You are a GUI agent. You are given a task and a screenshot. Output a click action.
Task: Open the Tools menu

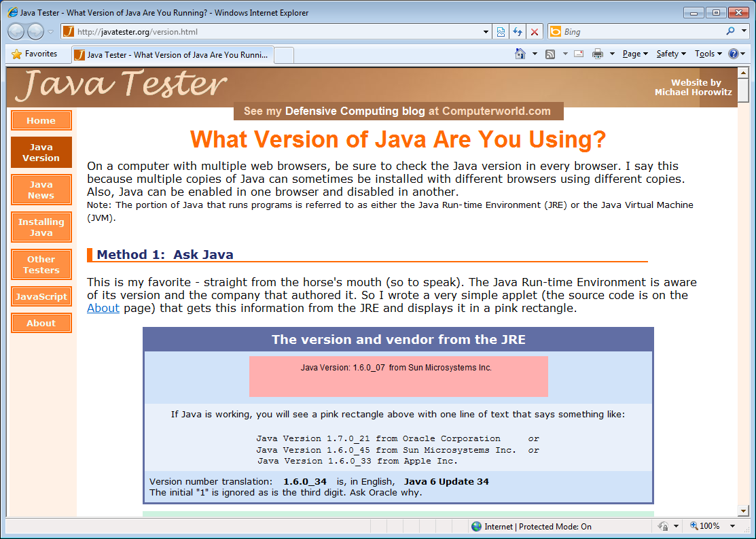click(708, 54)
